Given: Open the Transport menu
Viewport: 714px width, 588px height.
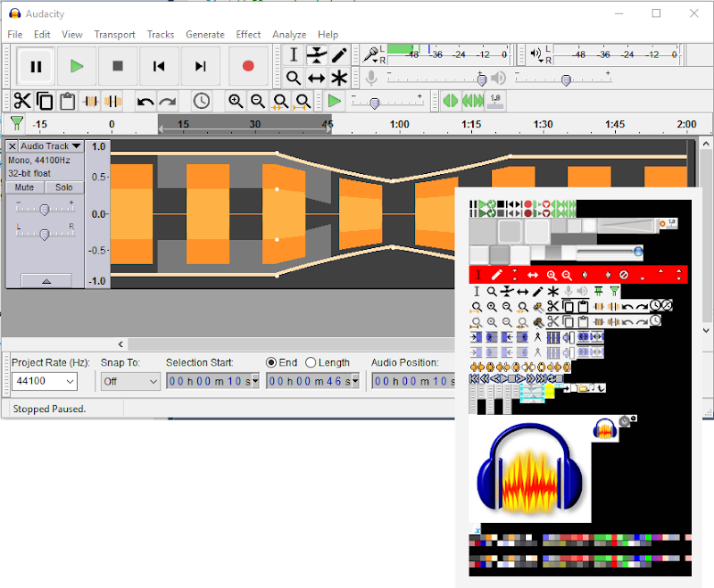Looking at the screenshot, I should [x=115, y=35].
